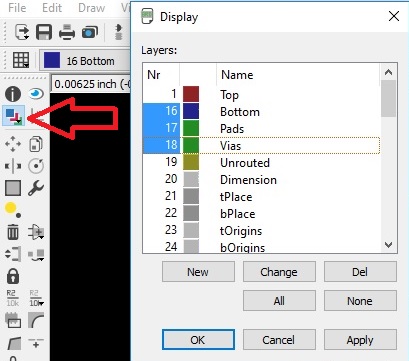Confirm the dialog with OK

(x=198, y=340)
